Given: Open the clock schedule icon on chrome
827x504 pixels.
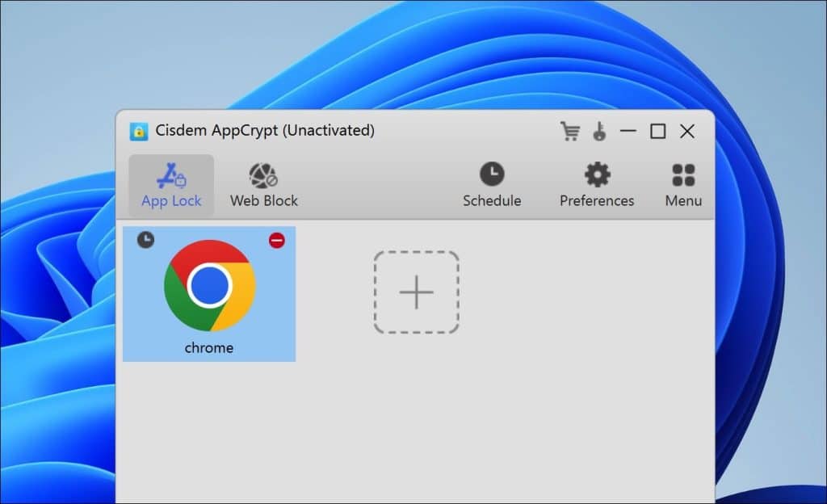Looking at the screenshot, I should (x=145, y=240).
